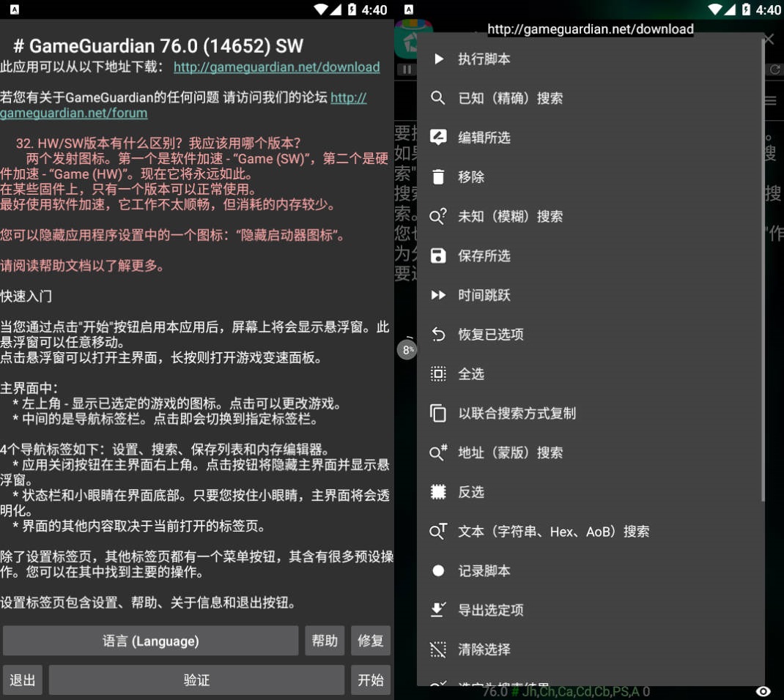Click the magnifier icon for 已知（精确）搜索
Image resolution: width=784 pixels, height=700 pixels.
point(438,98)
